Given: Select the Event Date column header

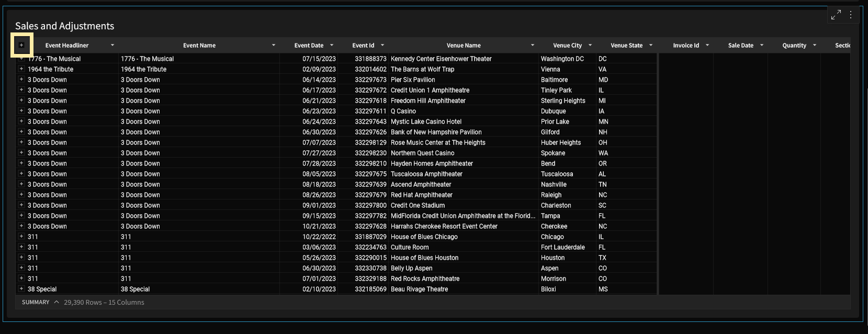Looking at the screenshot, I should pyautogui.click(x=309, y=46).
